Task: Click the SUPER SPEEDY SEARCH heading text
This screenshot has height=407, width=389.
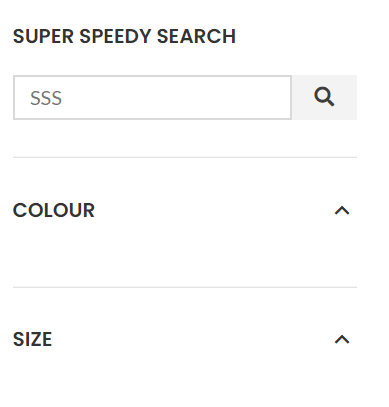Action: click(x=124, y=36)
